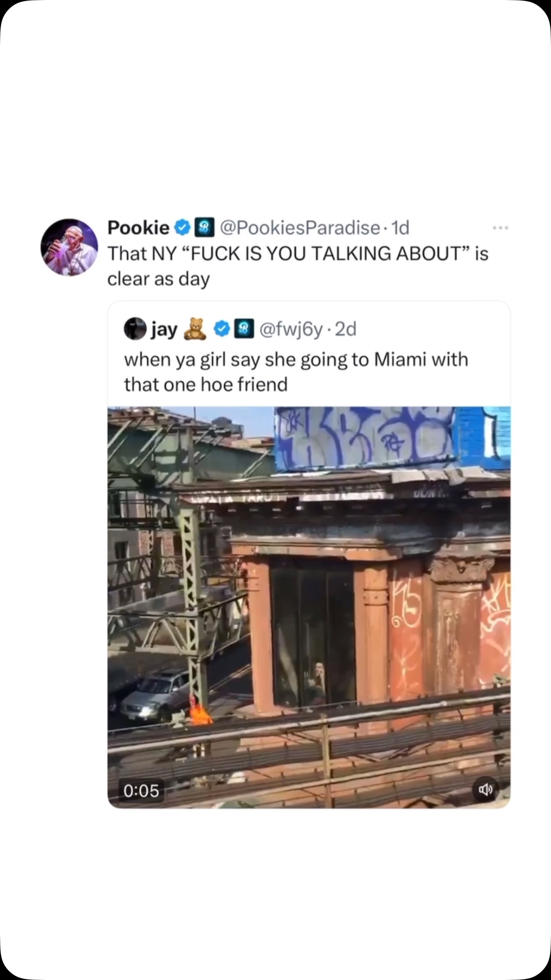551x980 pixels.
Task: Click Pookie's blue verified checkmark badge
Action: (182, 228)
